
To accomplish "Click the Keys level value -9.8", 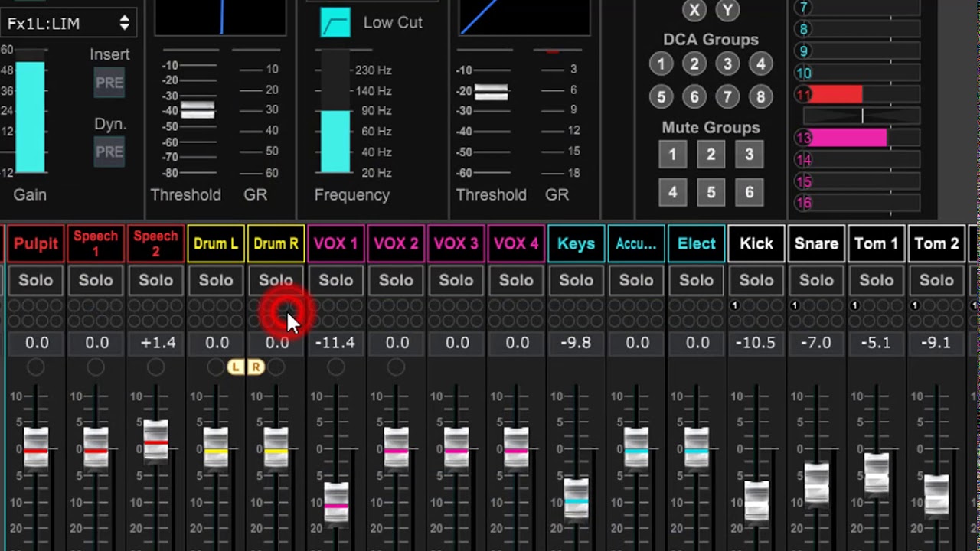I will (576, 343).
